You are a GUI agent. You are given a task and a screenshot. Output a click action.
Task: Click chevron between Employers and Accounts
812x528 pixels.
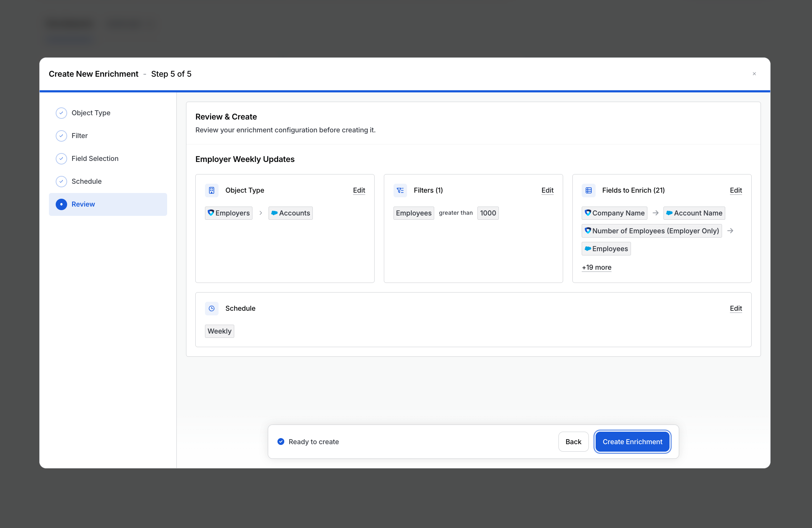[x=261, y=213]
